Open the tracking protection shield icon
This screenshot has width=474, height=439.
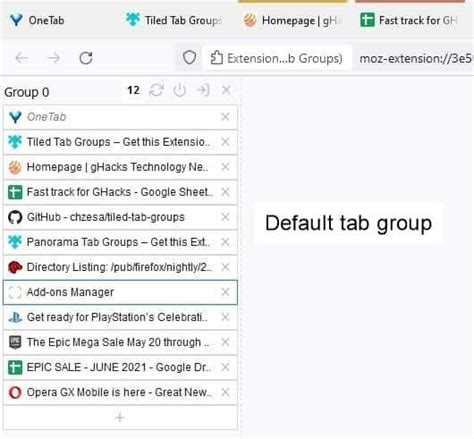(189, 58)
